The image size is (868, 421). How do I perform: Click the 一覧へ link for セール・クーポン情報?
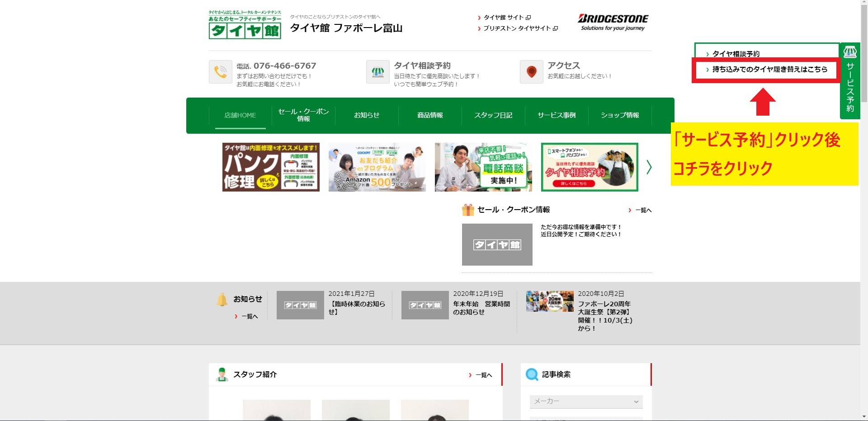(643, 210)
